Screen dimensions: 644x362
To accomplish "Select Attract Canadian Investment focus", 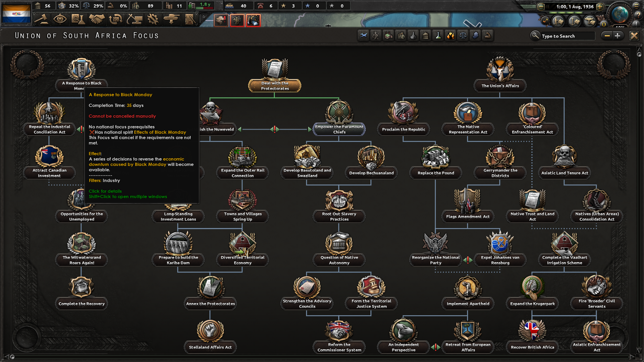I will [49, 162].
